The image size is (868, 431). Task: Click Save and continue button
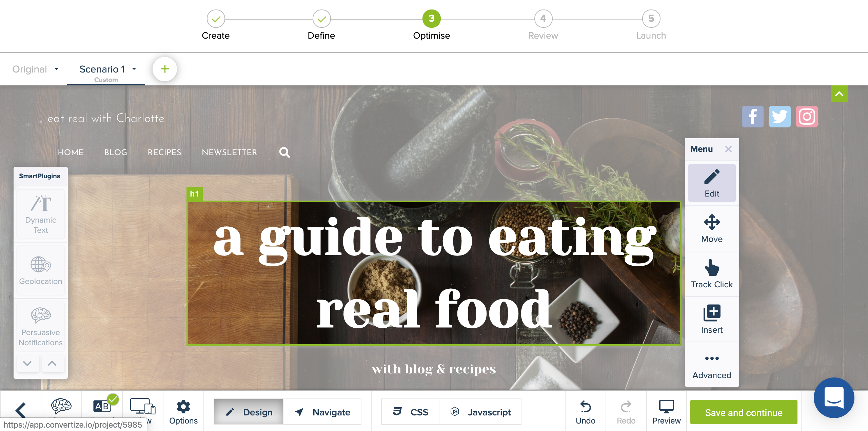point(744,412)
